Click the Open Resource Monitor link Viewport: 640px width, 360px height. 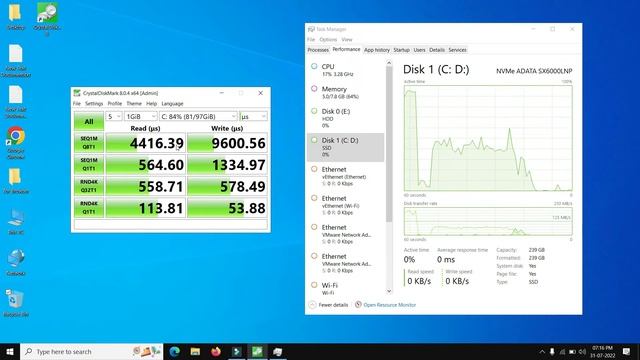coord(389,304)
